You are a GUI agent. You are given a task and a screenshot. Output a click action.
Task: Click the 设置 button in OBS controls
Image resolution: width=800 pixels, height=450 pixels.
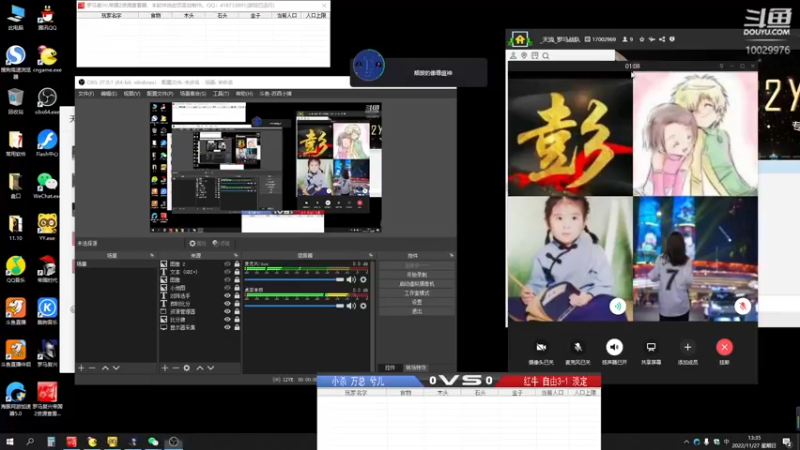[x=417, y=302]
